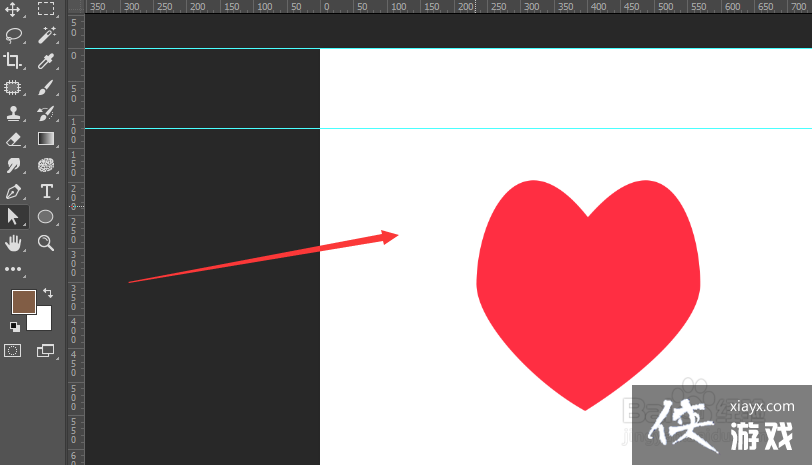Screen dimensions: 812x465
Task: Select the Clone Stamp tool
Action: (x=14, y=113)
